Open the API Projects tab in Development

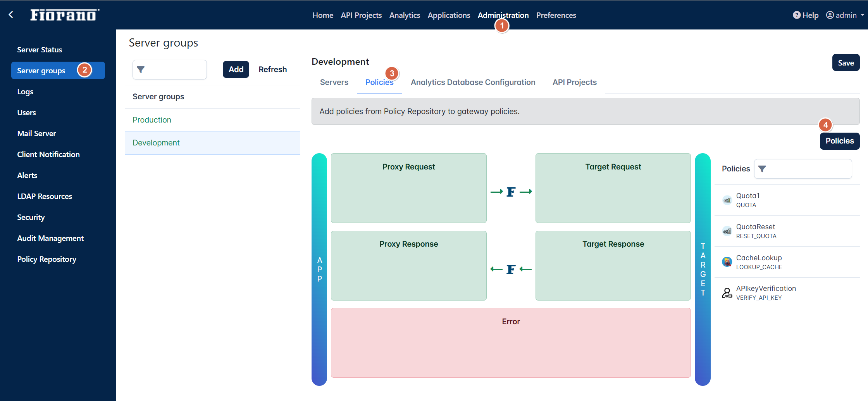(x=574, y=82)
